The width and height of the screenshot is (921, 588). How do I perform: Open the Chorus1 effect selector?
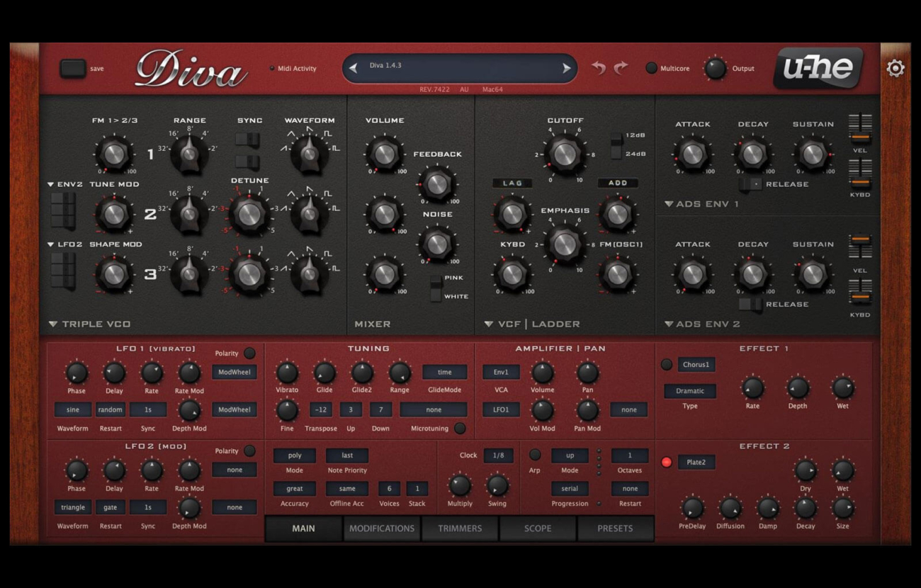click(696, 365)
